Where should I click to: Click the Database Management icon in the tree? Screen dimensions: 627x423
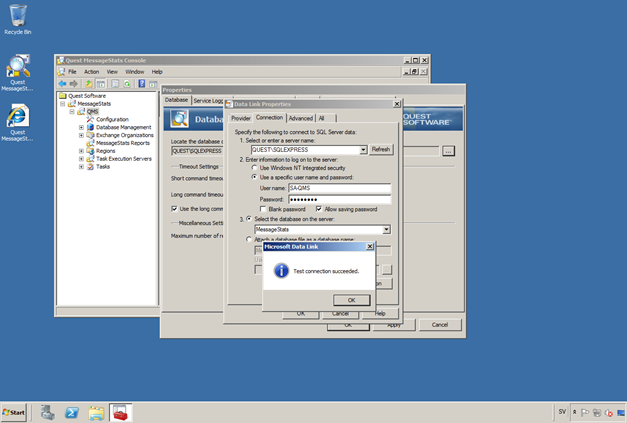point(90,127)
